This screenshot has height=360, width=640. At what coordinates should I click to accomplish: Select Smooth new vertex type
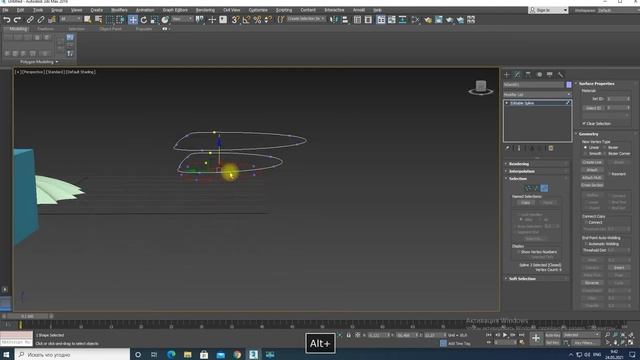(585, 153)
